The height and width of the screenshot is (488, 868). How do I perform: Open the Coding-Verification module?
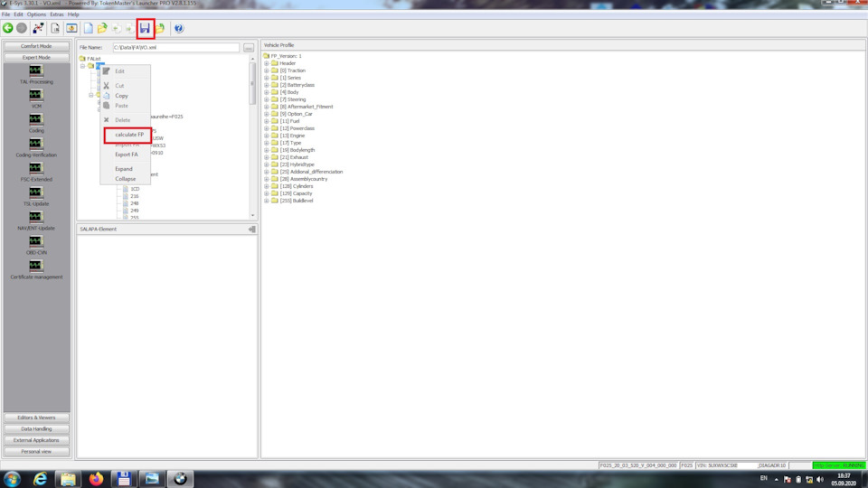[x=36, y=147]
